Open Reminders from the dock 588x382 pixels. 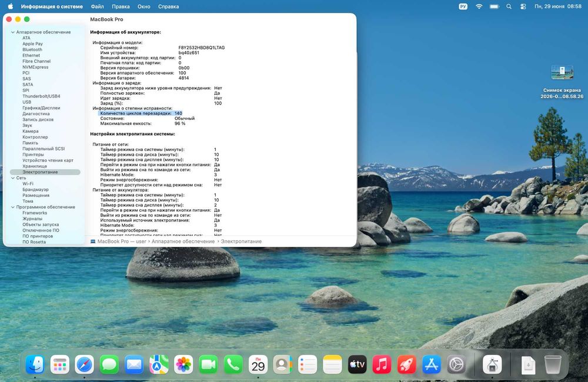308,364
